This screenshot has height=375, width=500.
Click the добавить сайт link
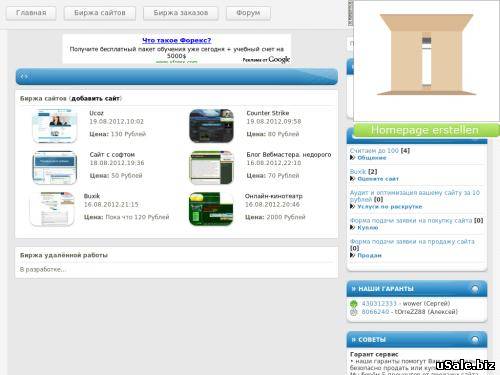pos(96,99)
